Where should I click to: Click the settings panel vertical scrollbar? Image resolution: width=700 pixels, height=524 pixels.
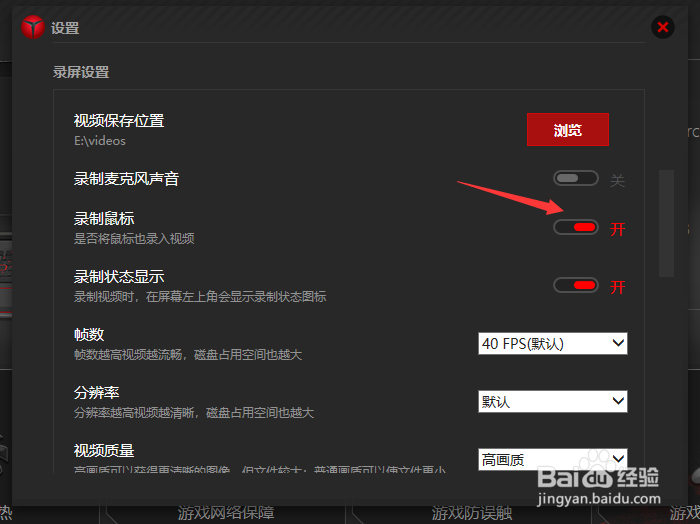667,223
